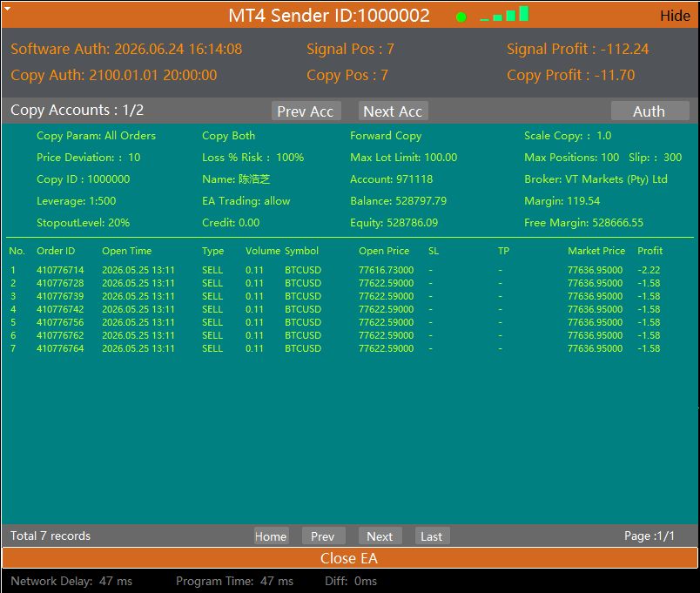Image resolution: width=700 pixels, height=593 pixels.
Task: Click Margin: 119.54
Action: pyautogui.click(x=562, y=201)
